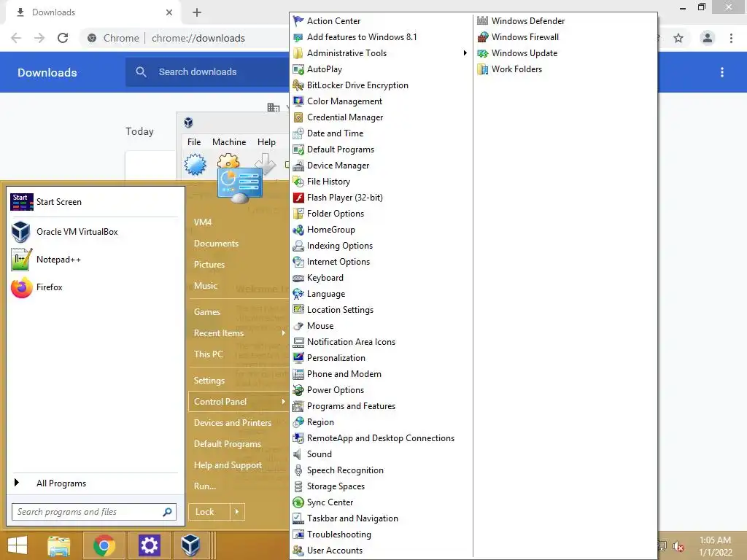The width and height of the screenshot is (747, 560).
Task: Open Windows Update icon
Action: coord(483,52)
